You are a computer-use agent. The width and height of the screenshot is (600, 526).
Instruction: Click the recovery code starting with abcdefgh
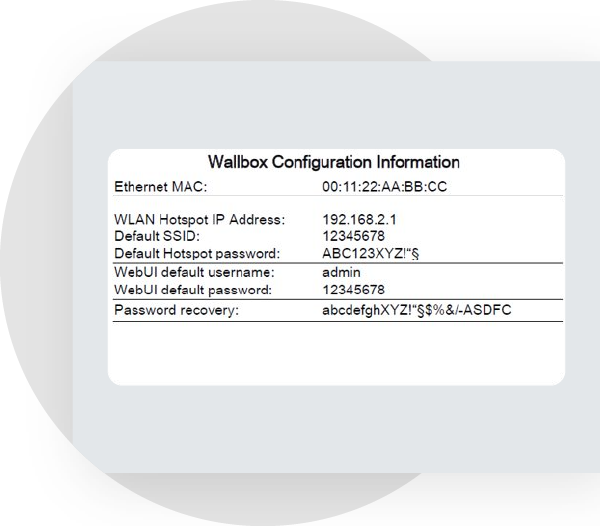(417, 311)
